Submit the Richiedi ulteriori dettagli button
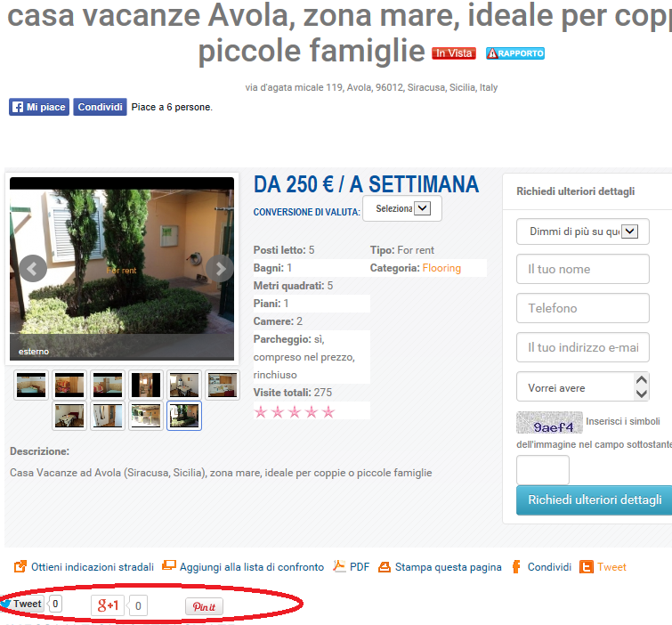The width and height of the screenshot is (672, 625). click(595, 499)
